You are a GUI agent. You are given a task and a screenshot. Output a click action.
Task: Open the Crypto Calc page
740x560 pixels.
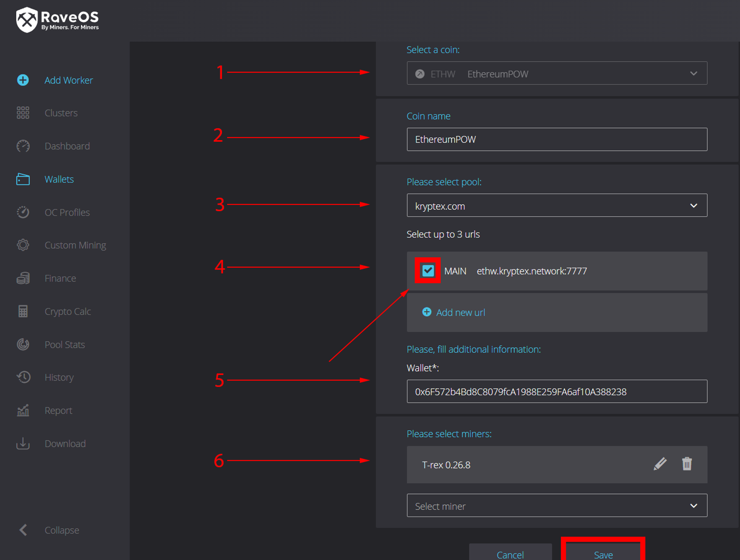pos(68,311)
